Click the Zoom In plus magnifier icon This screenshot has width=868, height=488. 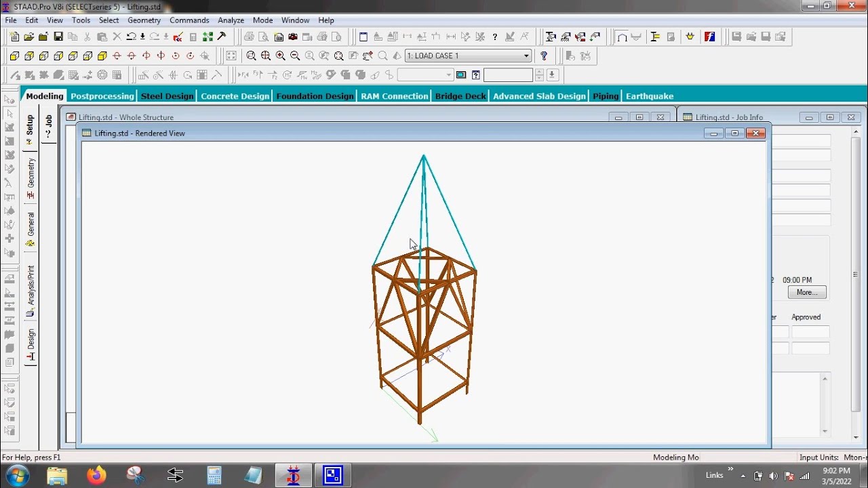pyautogui.click(x=280, y=56)
